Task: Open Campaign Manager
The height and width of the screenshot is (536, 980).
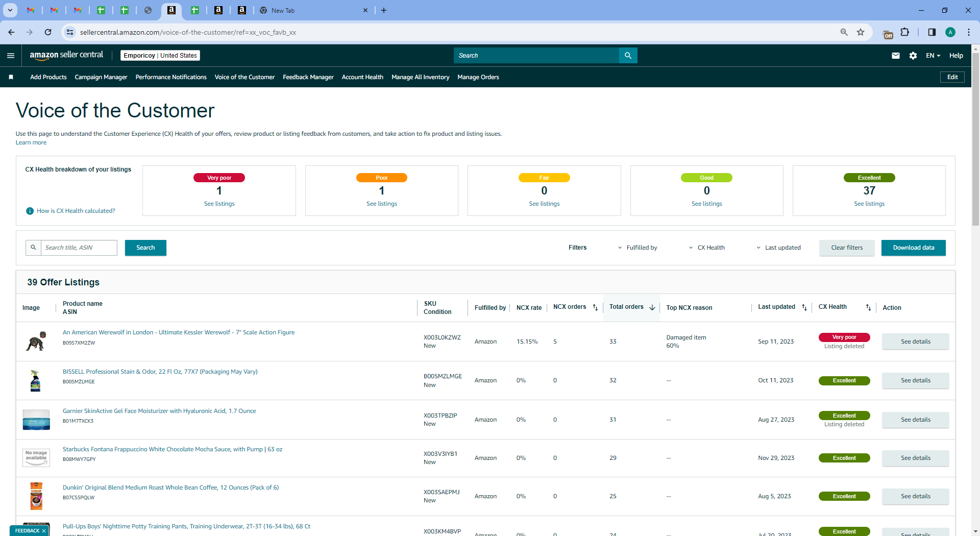Action: [101, 77]
